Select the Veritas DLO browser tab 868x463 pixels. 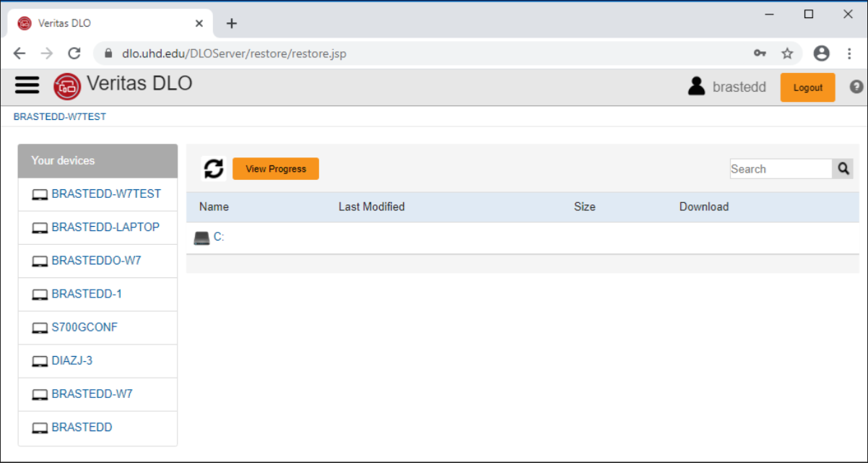point(110,23)
